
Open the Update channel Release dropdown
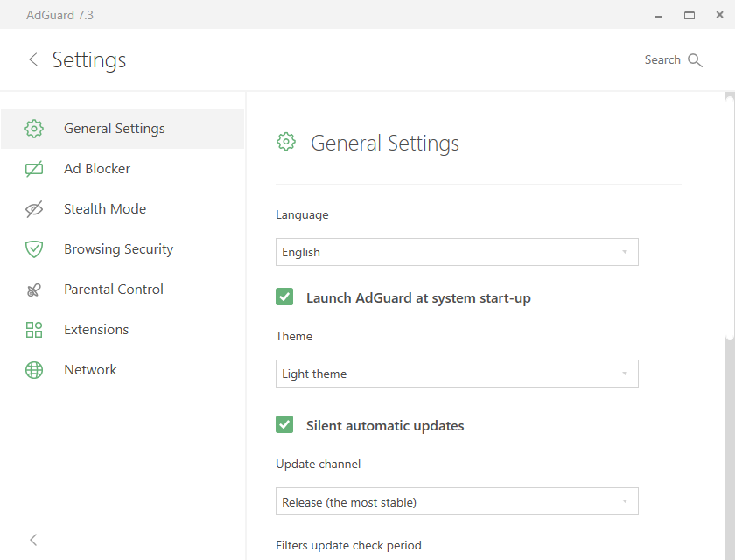pyautogui.click(x=457, y=502)
